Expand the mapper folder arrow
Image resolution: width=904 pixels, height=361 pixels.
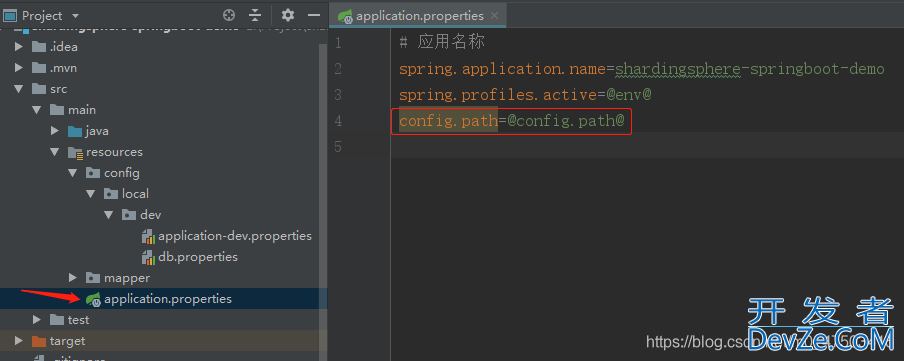[x=73, y=278]
